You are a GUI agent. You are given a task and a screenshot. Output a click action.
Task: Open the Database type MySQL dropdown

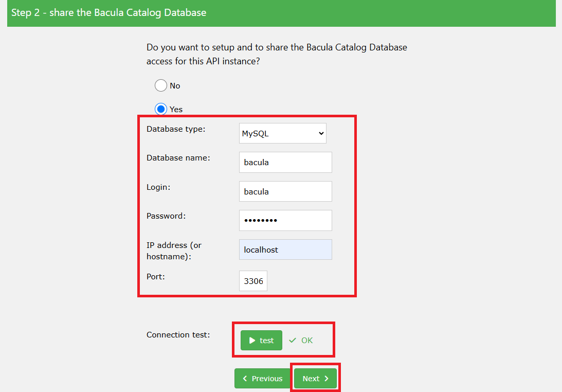pos(282,133)
